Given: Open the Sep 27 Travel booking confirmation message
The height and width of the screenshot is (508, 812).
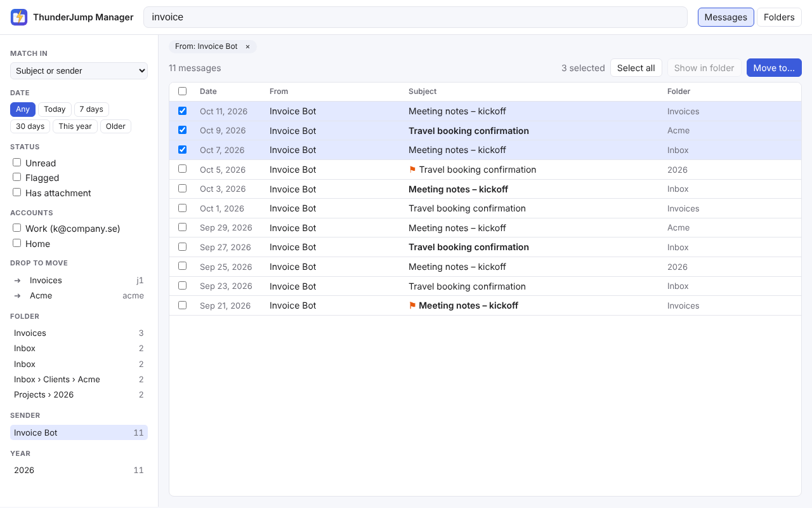Looking at the screenshot, I should pos(485,247).
